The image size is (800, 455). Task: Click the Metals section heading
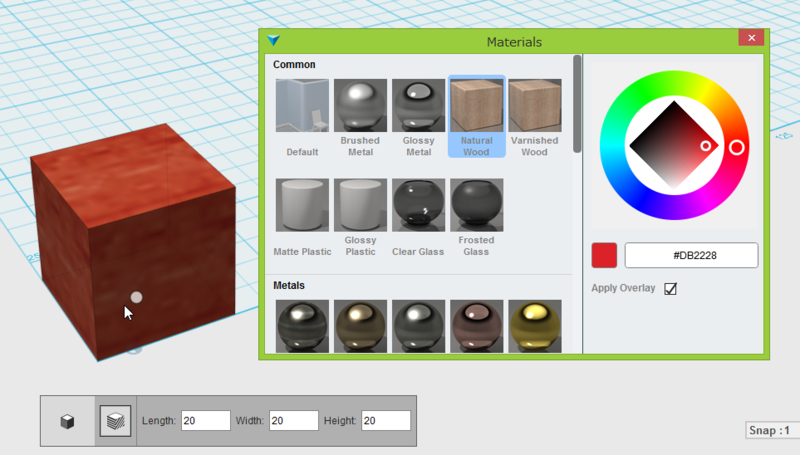[289, 286]
